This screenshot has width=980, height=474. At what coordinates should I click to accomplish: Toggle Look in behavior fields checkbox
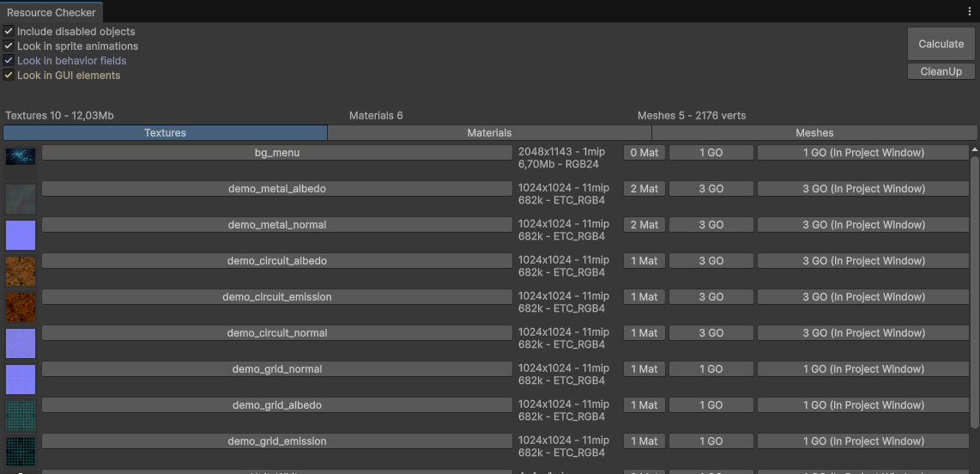click(x=9, y=61)
